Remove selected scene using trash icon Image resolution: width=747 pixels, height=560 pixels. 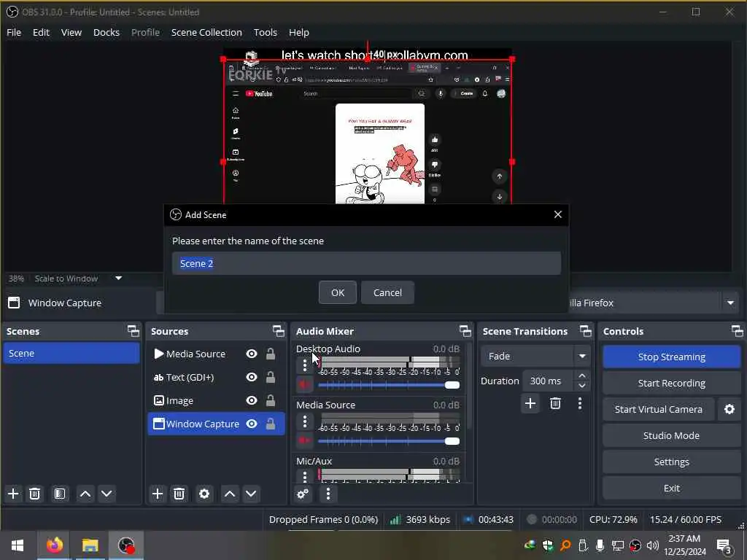(35, 494)
